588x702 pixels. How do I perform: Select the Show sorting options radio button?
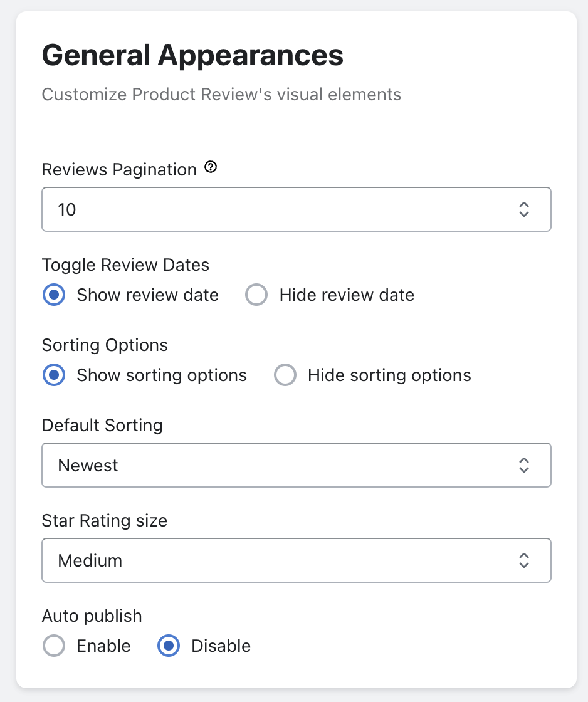(x=54, y=375)
